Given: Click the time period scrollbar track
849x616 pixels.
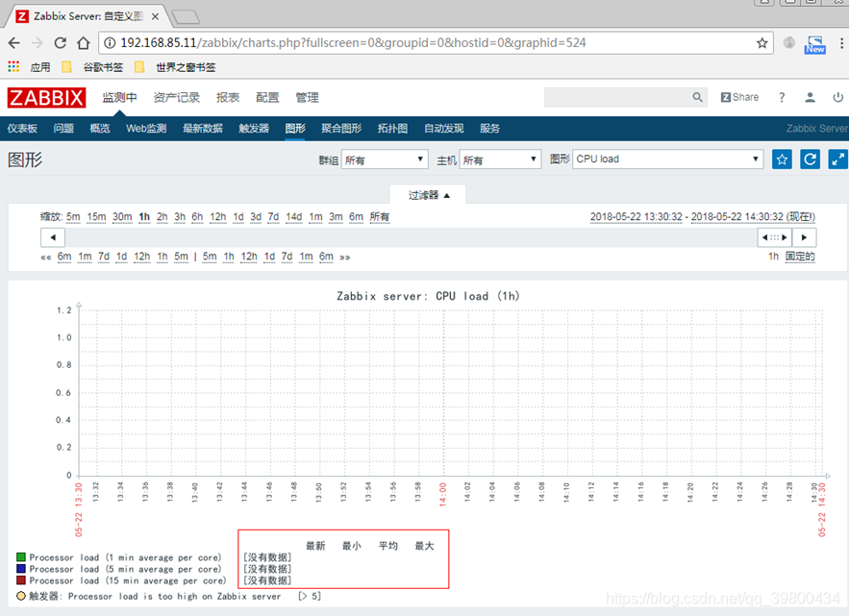Looking at the screenshot, I should (x=411, y=237).
